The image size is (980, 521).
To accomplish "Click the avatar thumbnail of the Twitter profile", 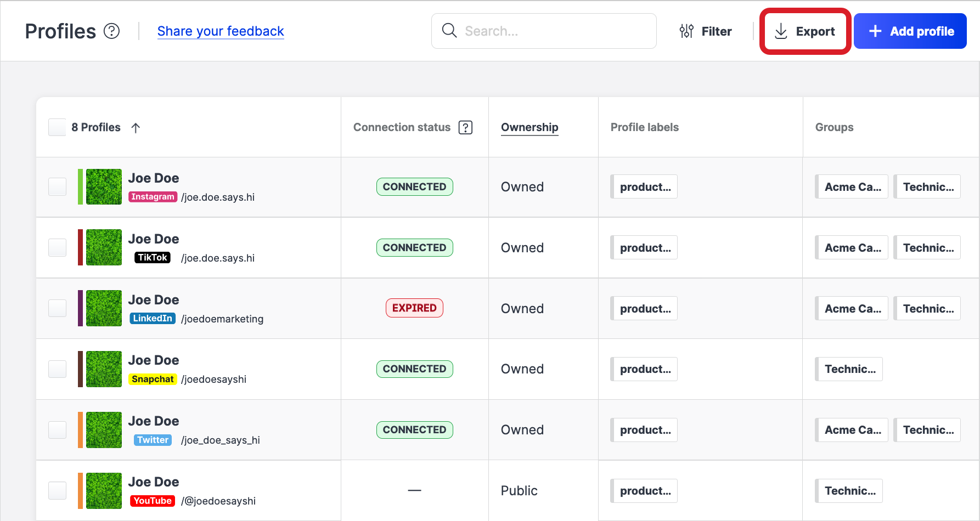I will [104, 429].
